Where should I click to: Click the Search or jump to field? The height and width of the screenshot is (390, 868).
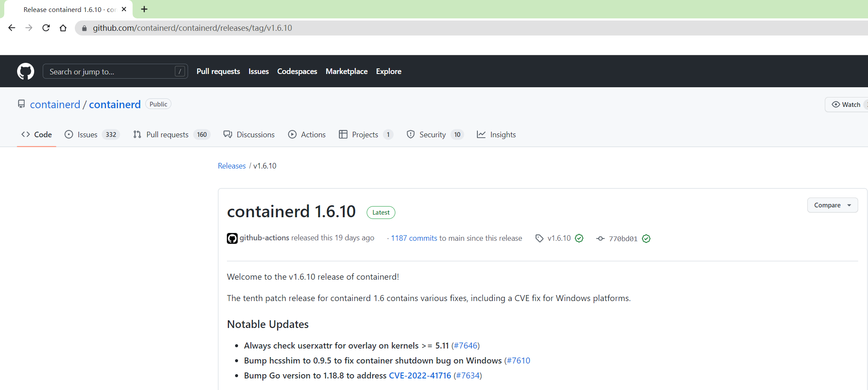pos(115,71)
